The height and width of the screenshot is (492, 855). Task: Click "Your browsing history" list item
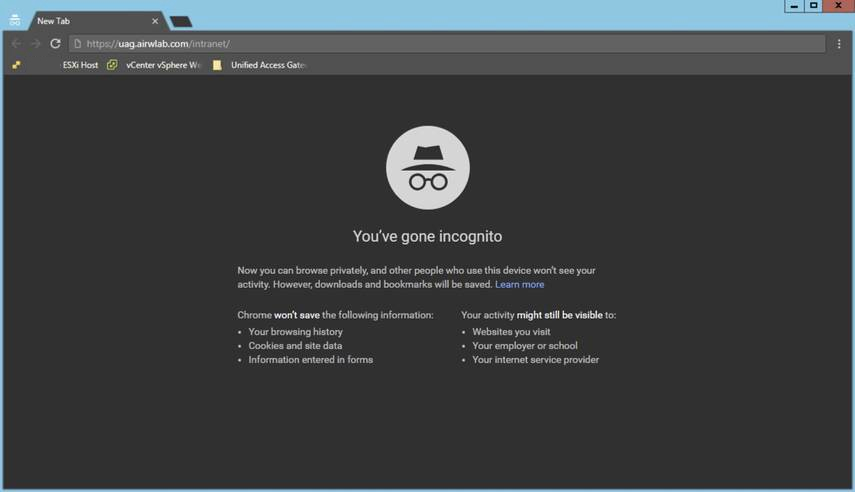click(296, 332)
